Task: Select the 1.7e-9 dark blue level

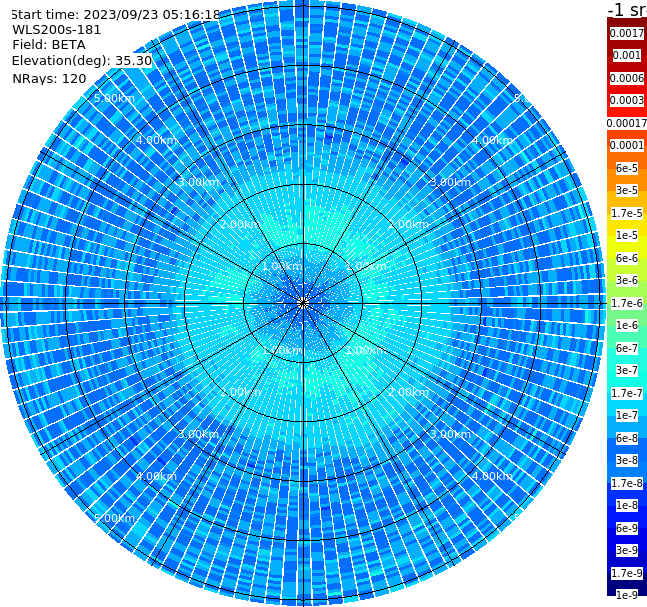Action: click(627, 573)
